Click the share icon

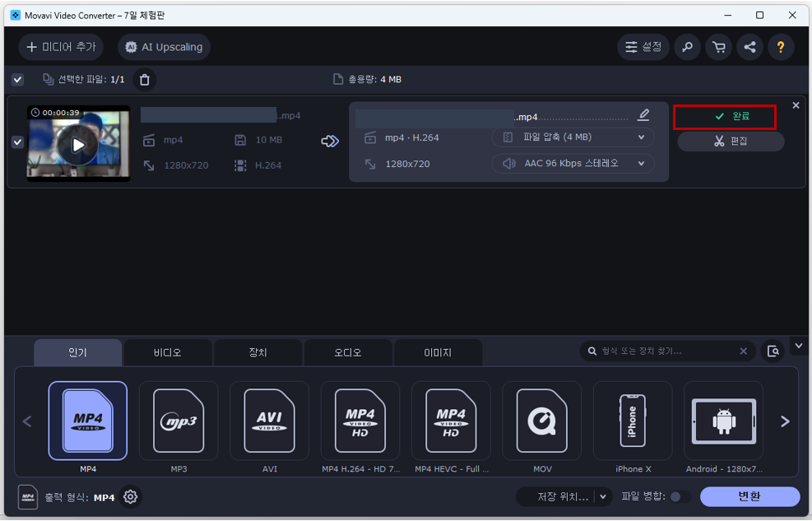(x=749, y=47)
